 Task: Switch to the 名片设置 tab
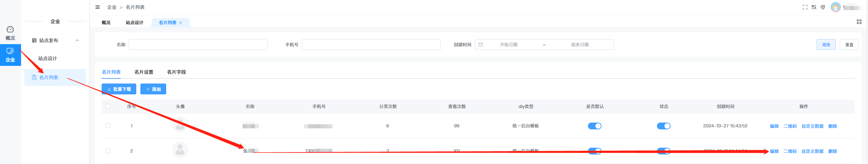pyautogui.click(x=144, y=72)
